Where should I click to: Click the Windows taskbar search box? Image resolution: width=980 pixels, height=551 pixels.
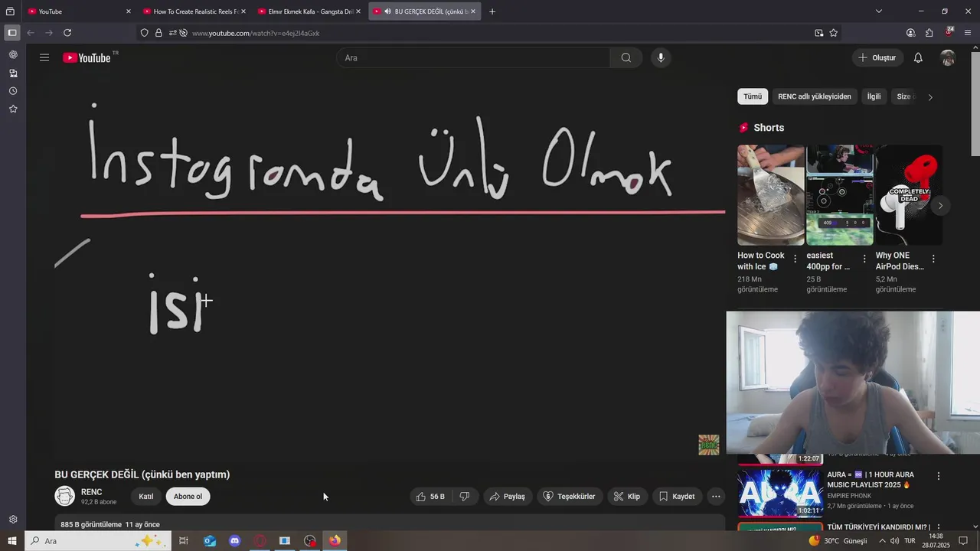(x=98, y=541)
